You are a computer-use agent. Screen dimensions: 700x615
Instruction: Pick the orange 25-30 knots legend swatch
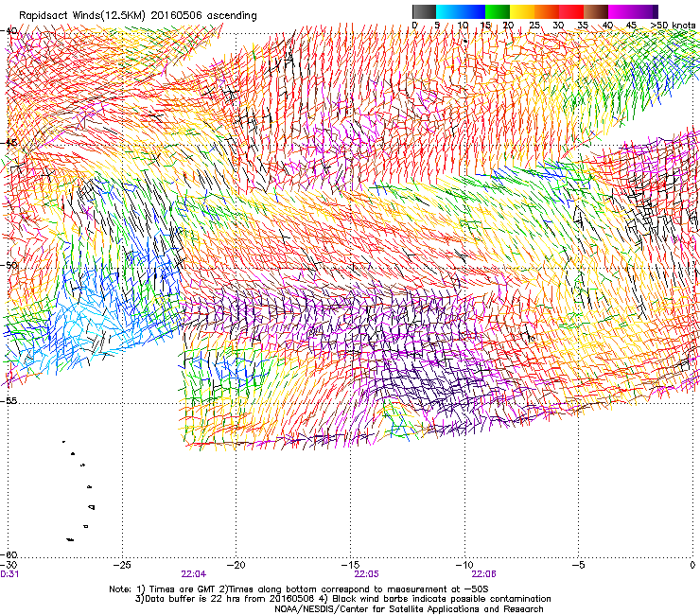547,11
